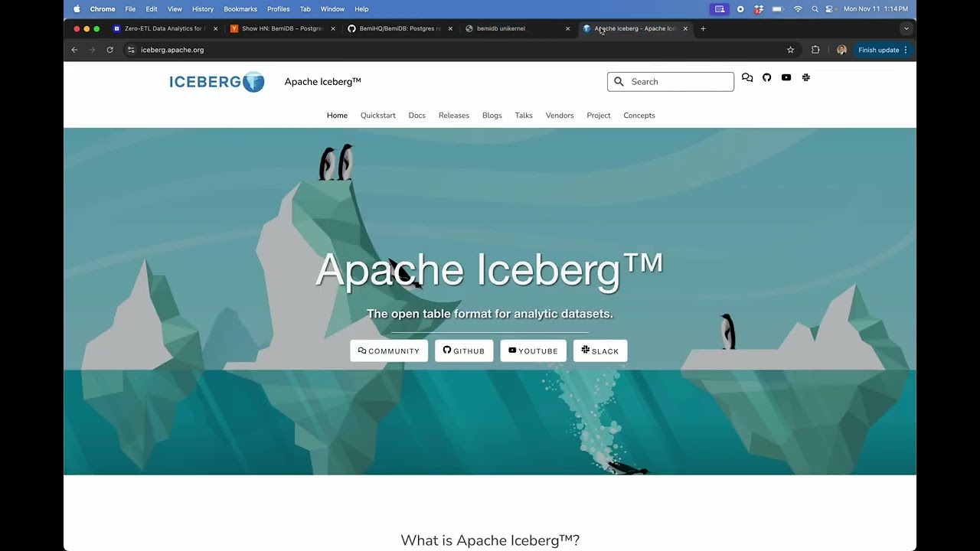This screenshot has height=551, width=980.
Task: Click the screen recording status icon
Action: [x=740, y=9]
